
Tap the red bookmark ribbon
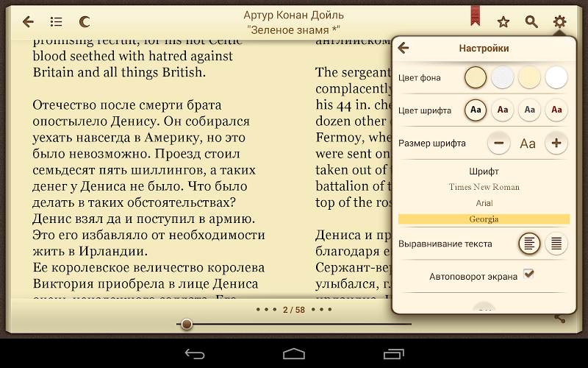pyautogui.click(x=475, y=15)
